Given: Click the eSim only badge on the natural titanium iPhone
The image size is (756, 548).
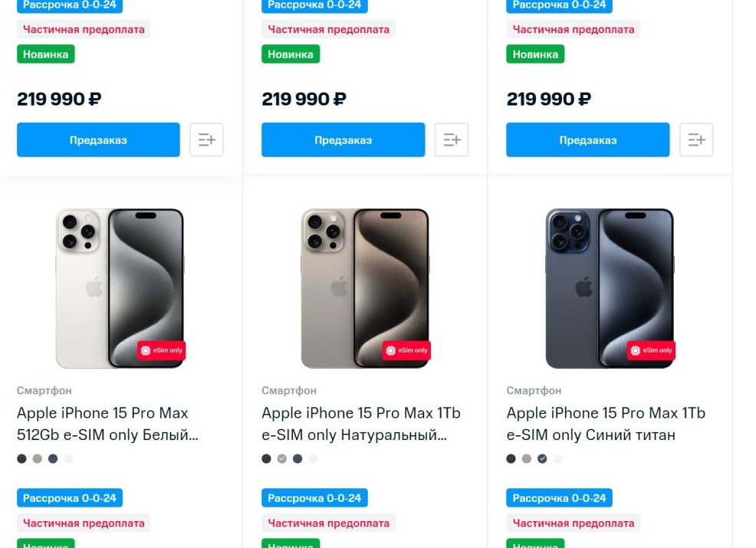Looking at the screenshot, I should tap(408, 350).
